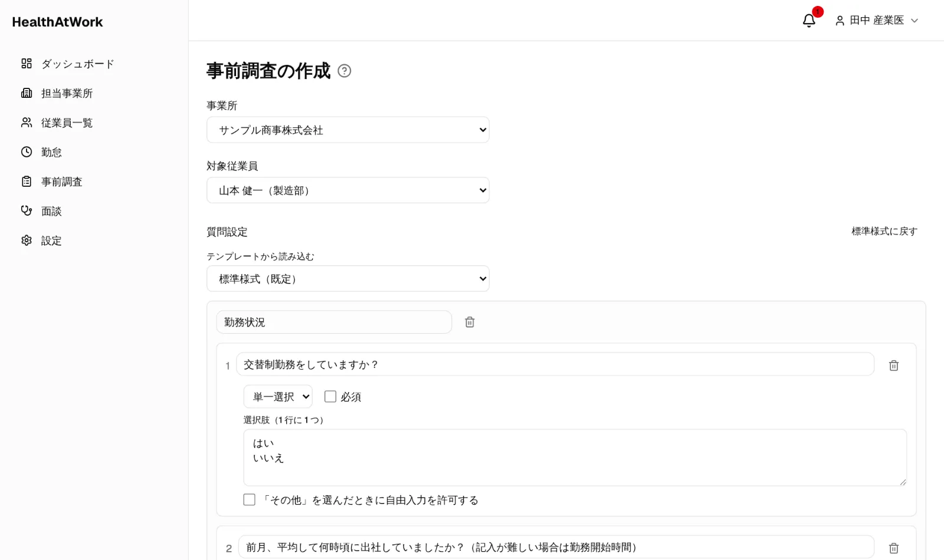Viewport: 944px width, 560px height.
Task: Click the 面談 stethoscope icon
Action: tap(27, 211)
